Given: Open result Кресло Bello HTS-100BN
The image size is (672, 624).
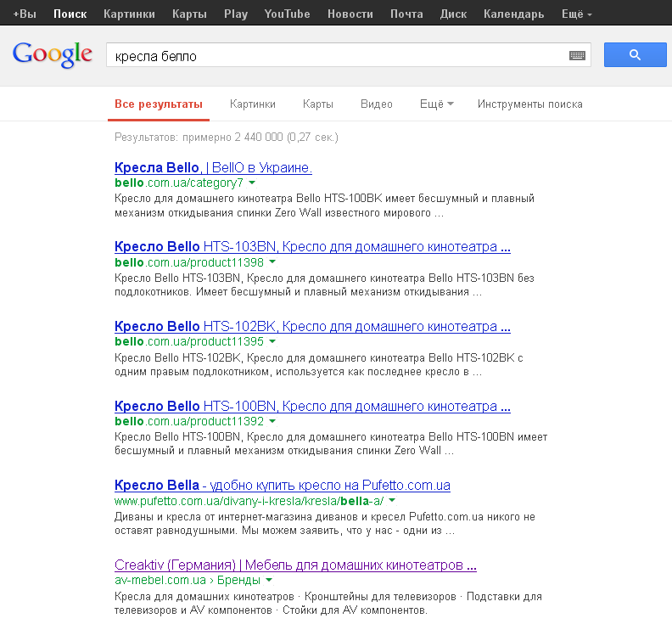Looking at the screenshot, I should (312, 406).
